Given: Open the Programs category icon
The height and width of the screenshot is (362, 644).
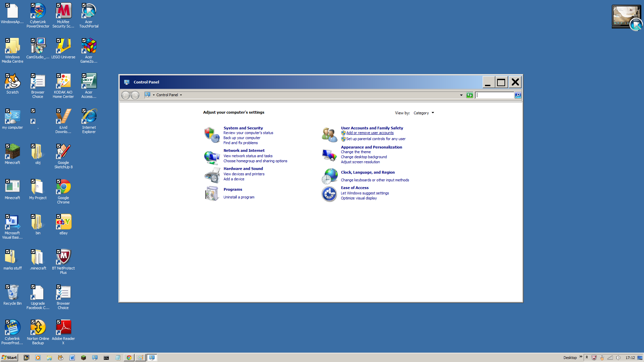Looking at the screenshot, I should point(212,193).
